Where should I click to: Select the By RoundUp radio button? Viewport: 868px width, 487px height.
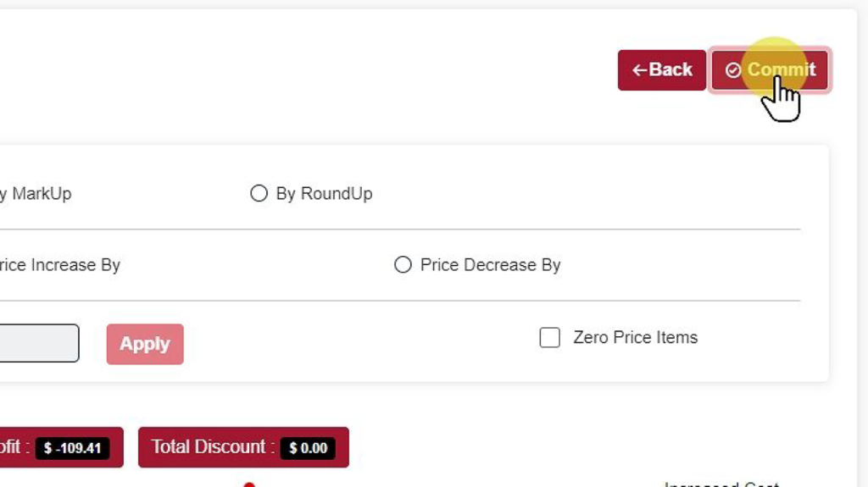coord(259,193)
